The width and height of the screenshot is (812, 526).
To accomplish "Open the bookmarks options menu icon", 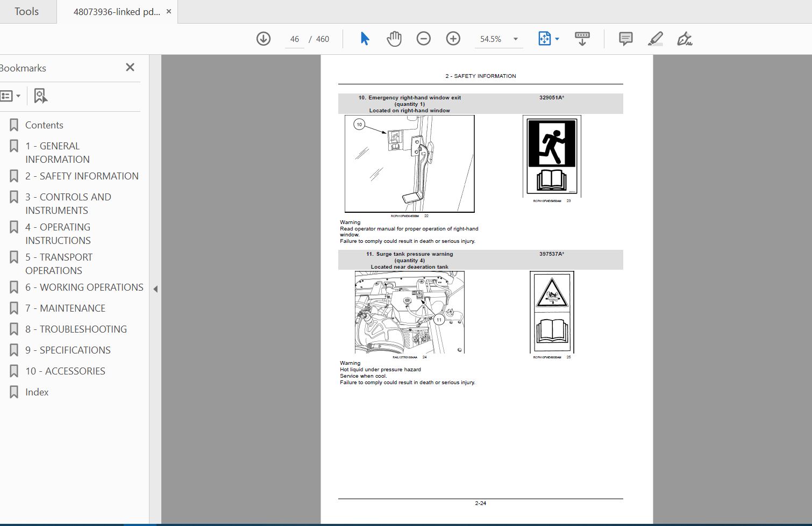I will pos(11,96).
